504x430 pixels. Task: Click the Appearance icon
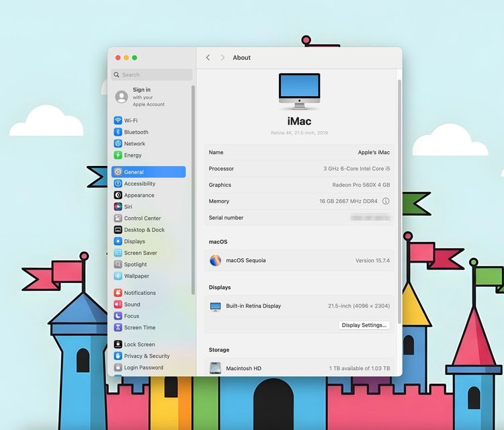tap(118, 195)
